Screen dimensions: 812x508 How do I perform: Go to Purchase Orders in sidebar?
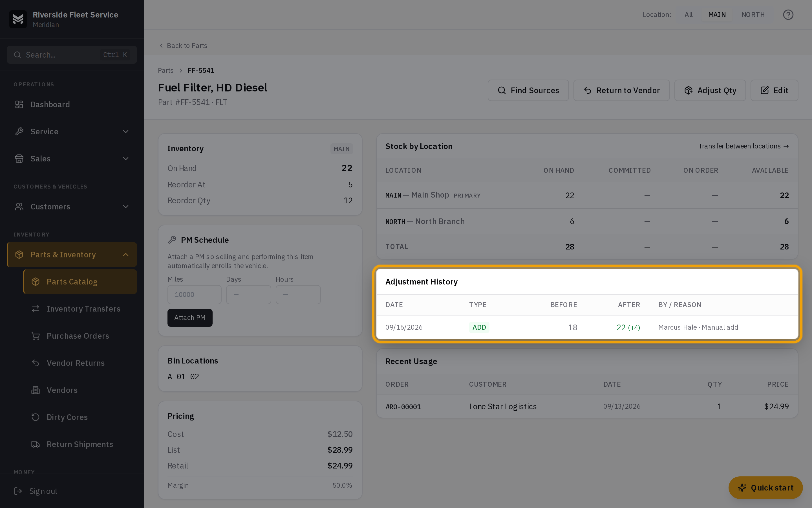(80, 336)
